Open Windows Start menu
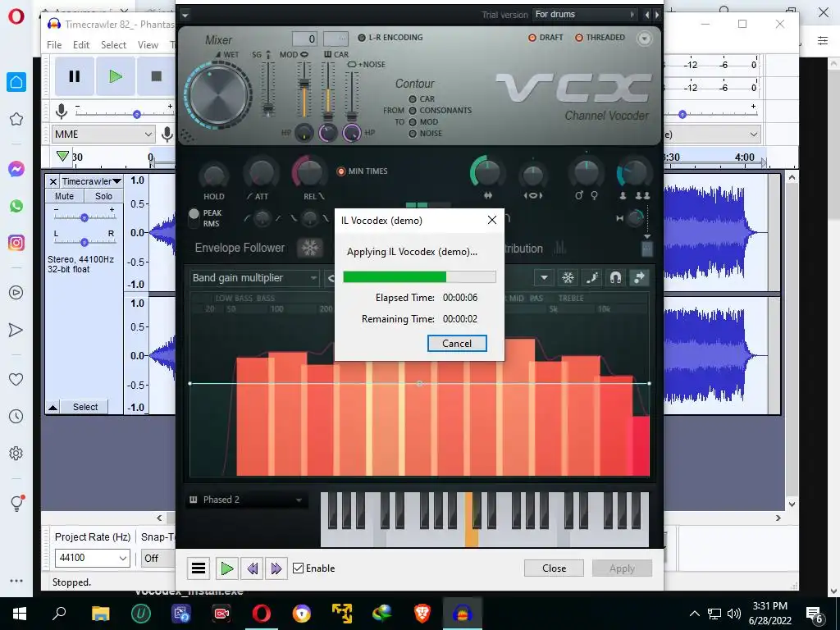Image resolution: width=840 pixels, height=630 pixels. (20, 614)
